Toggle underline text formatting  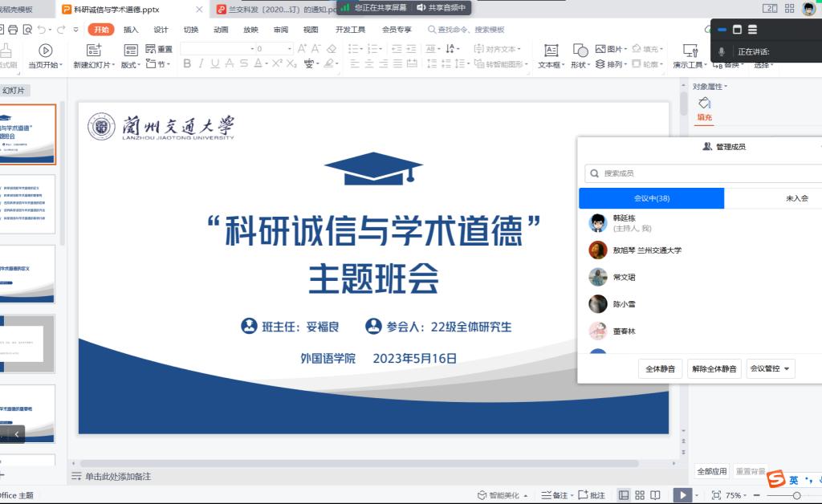[217, 64]
